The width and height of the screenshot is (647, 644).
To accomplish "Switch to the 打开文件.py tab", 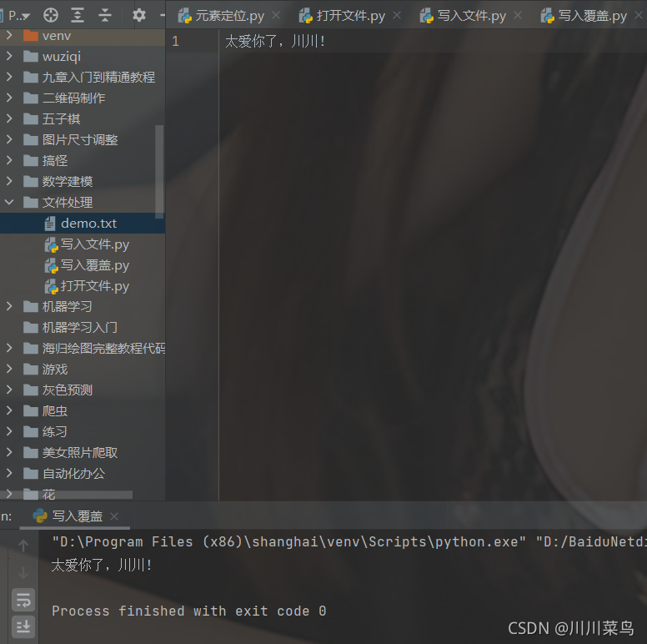I will click(x=342, y=16).
